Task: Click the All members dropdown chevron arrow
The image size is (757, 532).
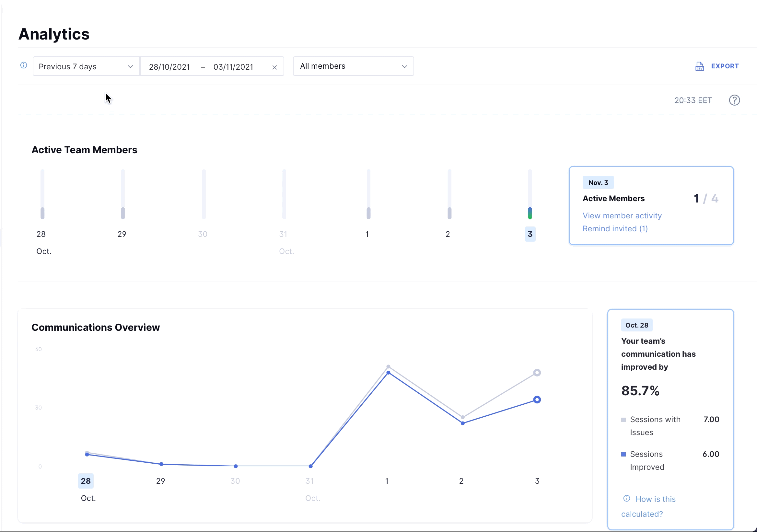Action: click(x=404, y=67)
